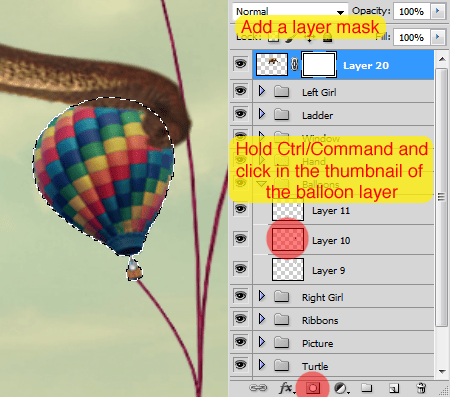450x397 pixels.
Task: Select the "Layer 20" name
Action: click(x=366, y=65)
